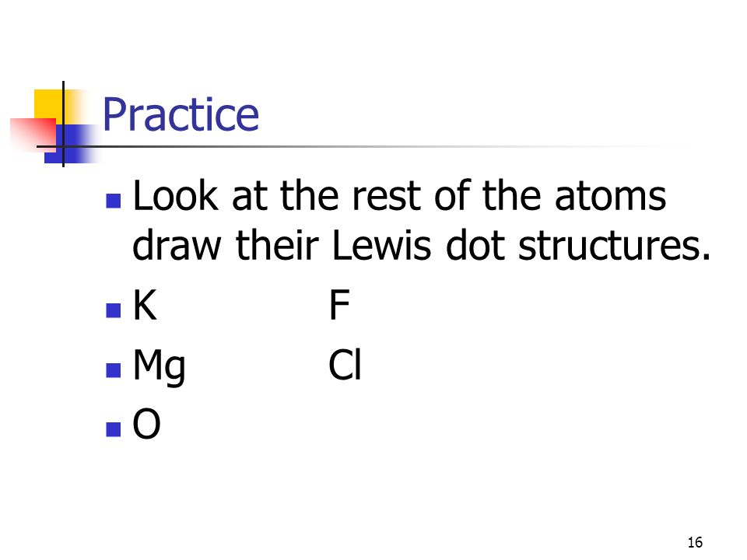Image resolution: width=747 pixels, height=560 pixels.
Task: Click the slide number 16
Action: [x=695, y=542]
